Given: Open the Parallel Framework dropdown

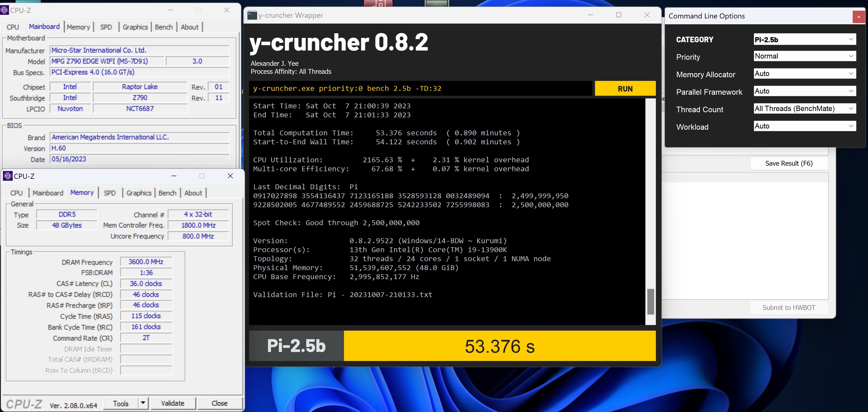Looking at the screenshot, I should point(851,91).
